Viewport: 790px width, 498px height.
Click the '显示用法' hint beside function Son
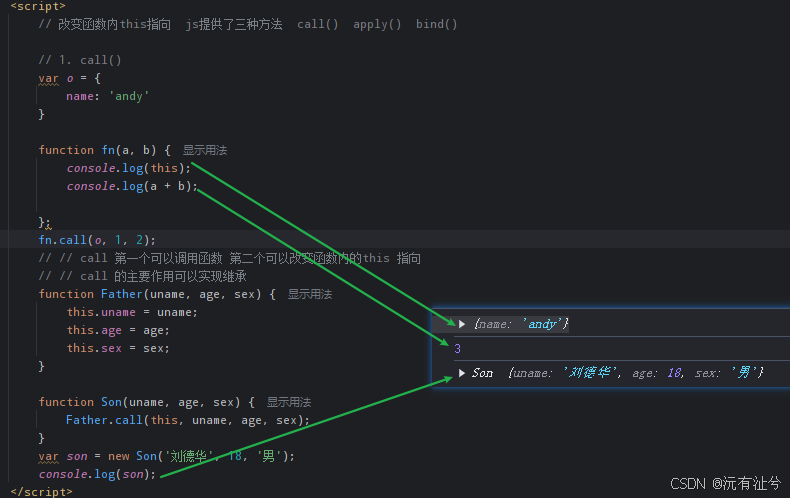click(x=289, y=402)
